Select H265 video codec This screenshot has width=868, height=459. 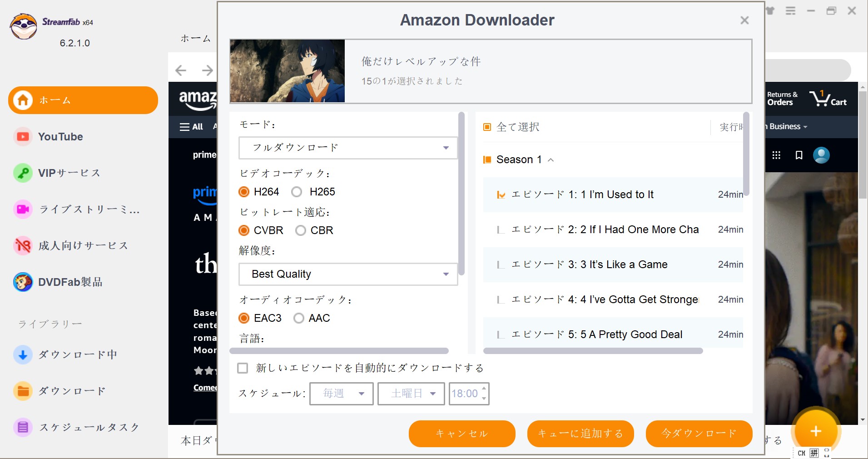click(x=297, y=192)
